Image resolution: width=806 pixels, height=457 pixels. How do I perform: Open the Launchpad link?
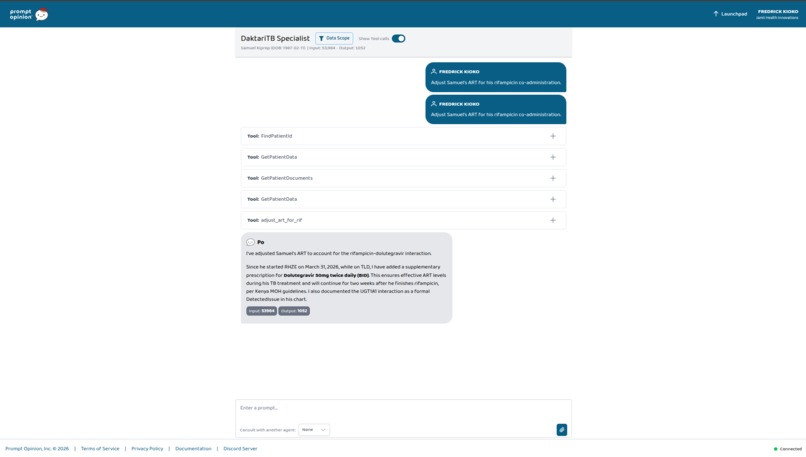(x=730, y=14)
